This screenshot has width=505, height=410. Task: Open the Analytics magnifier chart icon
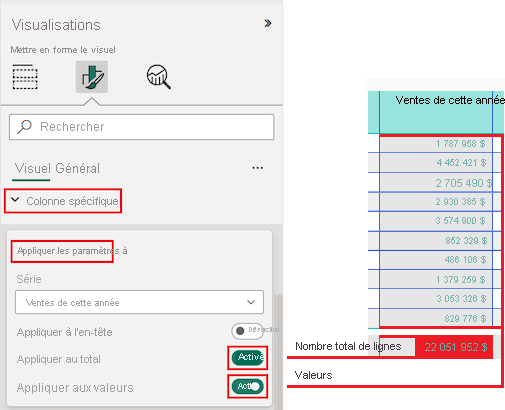(x=159, y=77)
